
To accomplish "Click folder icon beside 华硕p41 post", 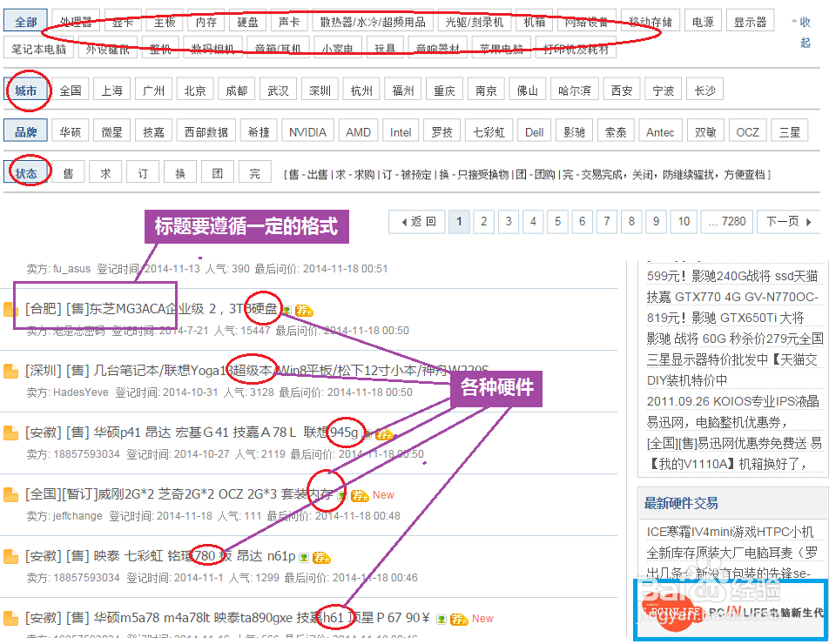I will pyautogui.click(x=10, y=433).
